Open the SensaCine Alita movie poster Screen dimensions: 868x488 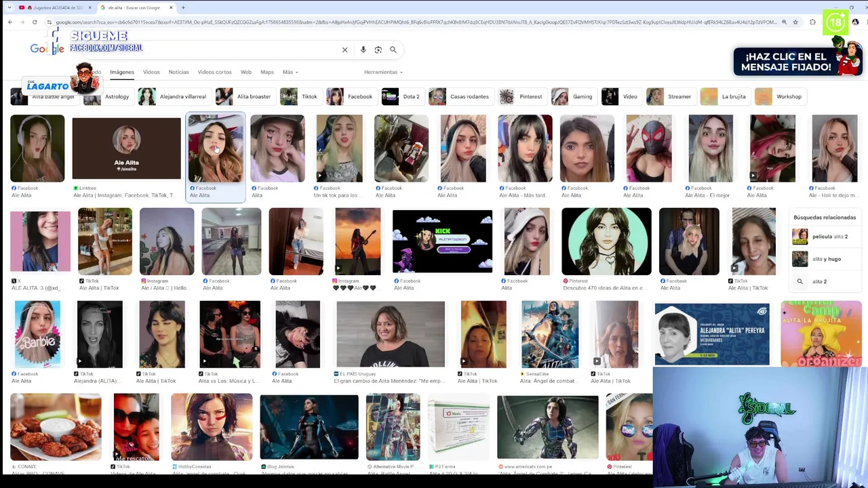pyautogui.click(x=550, y=334)
